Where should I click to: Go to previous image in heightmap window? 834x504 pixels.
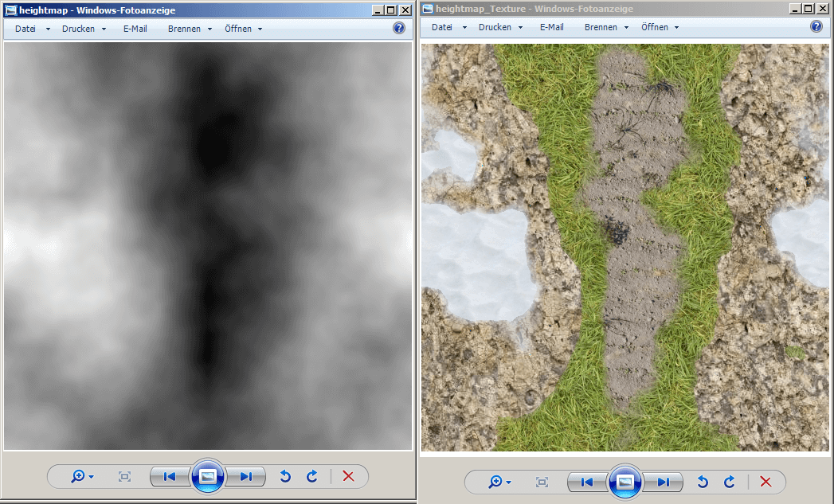pyautogui.click(x=170, y=476)
